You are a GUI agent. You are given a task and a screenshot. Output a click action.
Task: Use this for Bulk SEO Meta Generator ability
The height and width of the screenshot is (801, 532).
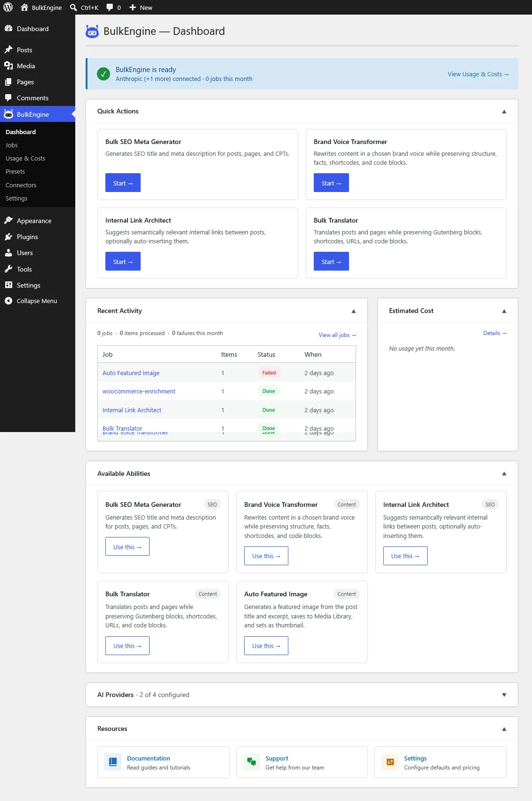pyautogui.click(x=127, y=546)
